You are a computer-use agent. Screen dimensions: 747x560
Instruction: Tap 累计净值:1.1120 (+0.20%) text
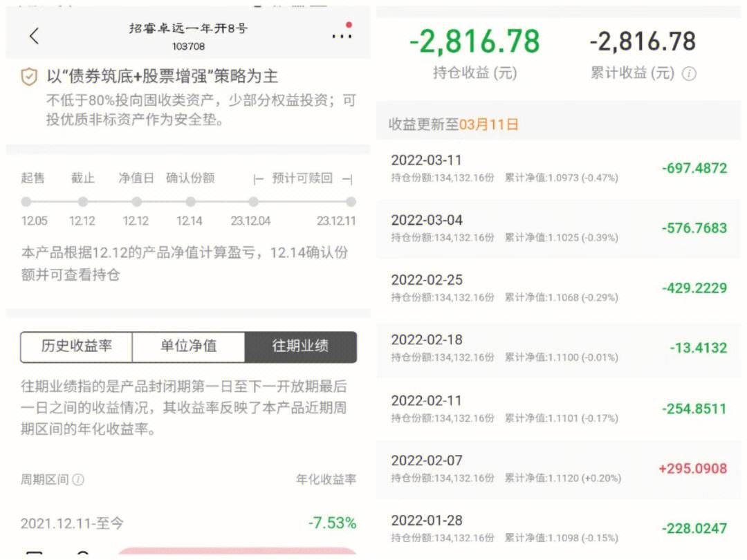[x=562, y=478]
